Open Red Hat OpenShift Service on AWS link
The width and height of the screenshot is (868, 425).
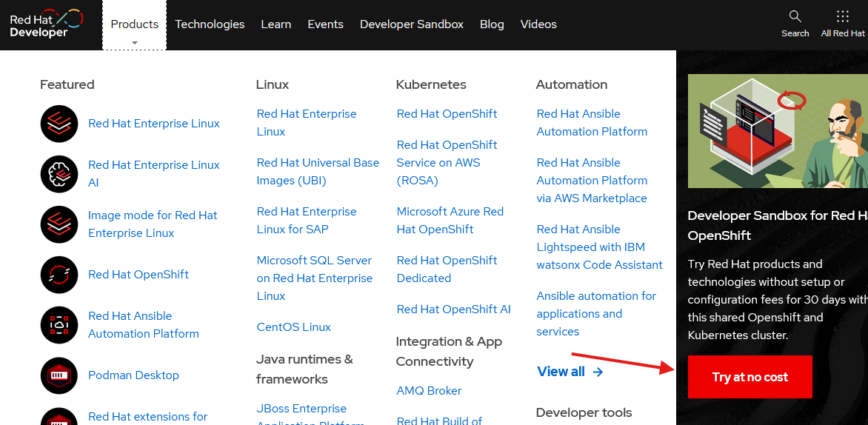(x=447, y=163)
